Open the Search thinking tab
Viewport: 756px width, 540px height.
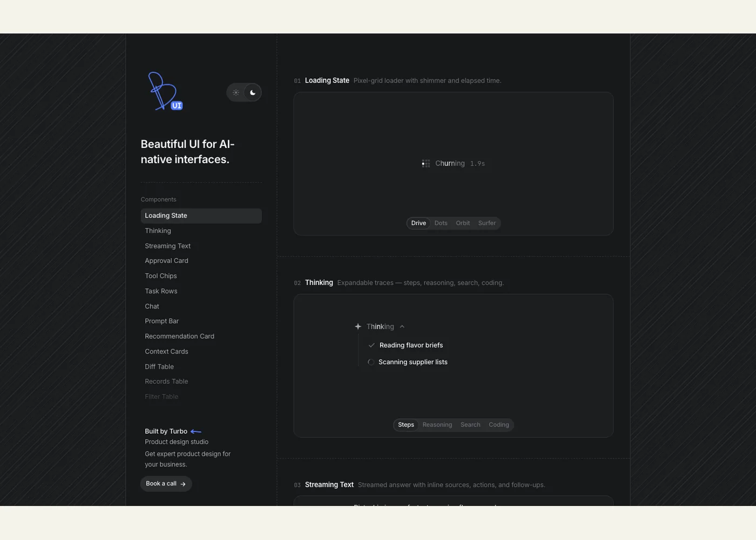pos(470,425)
